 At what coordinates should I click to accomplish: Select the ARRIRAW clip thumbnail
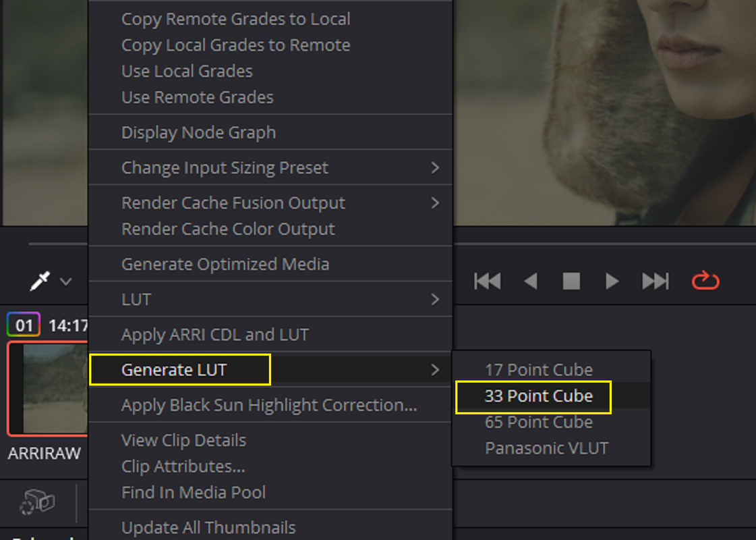[x=48, y=389]
